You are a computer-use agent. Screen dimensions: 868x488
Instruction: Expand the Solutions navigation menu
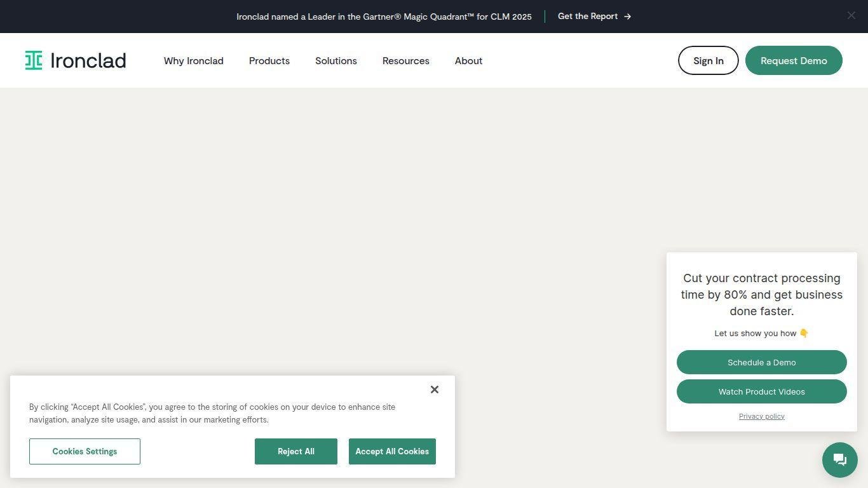click(x=336, y=61)
